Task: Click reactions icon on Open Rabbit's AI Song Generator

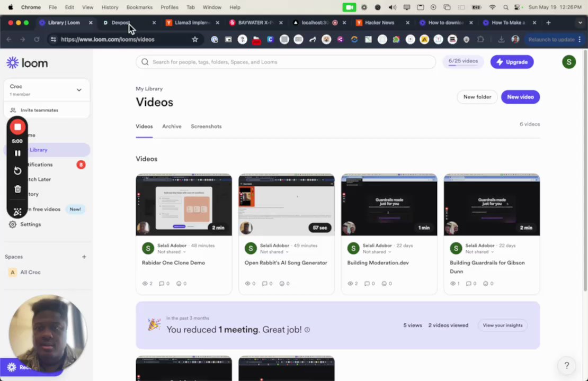Action: pos(282,284)
